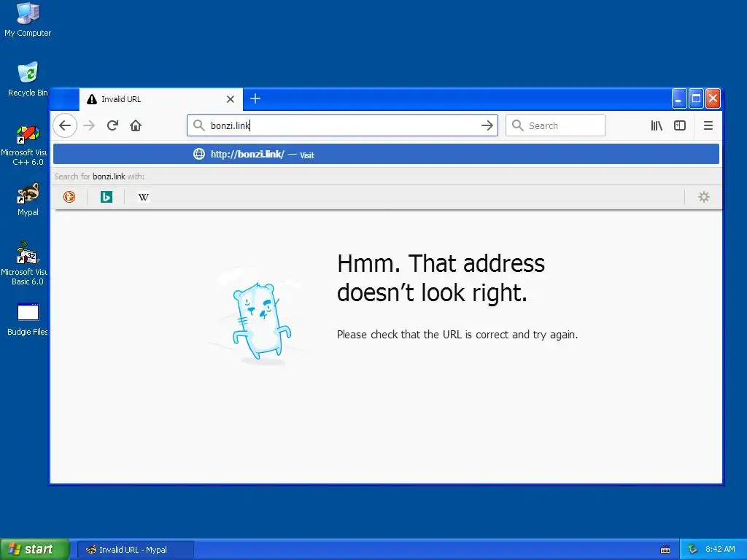Select the Invalid URL tab
The height and width of the screenshot is (560, 747).
tap(161, 99)
